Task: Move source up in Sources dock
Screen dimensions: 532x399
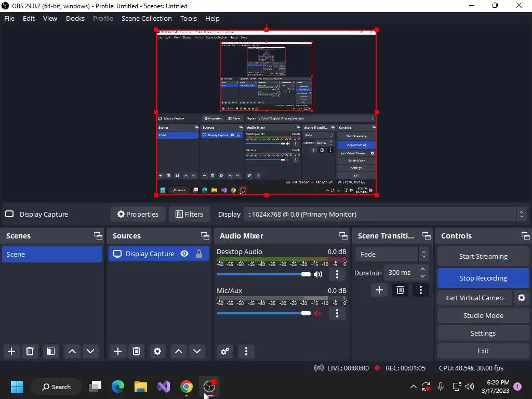Action: click(x=179, y=351)
